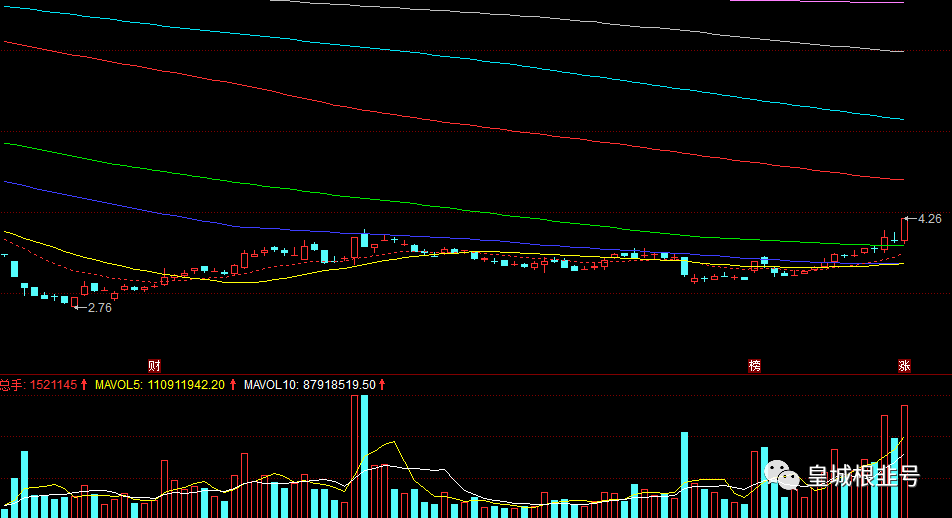
Task: Click the red 涨 marker icon
Action: pos(904,366)
